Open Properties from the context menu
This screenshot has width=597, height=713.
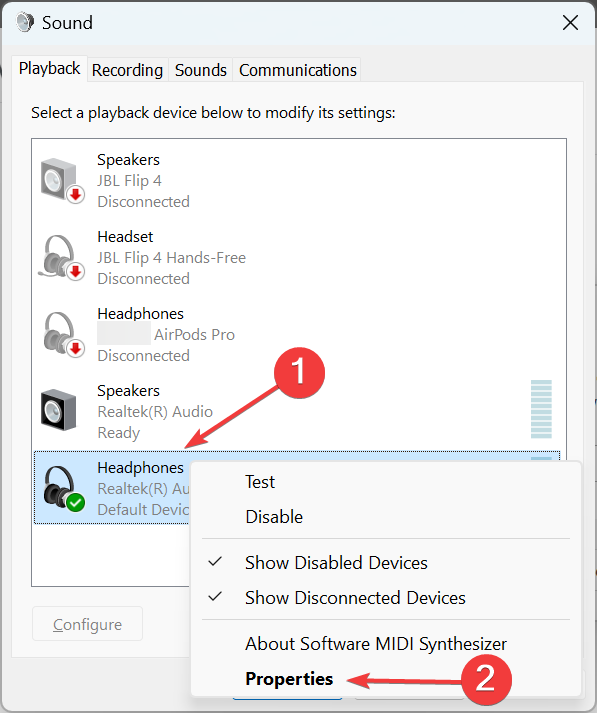click(x=289, y=678)
